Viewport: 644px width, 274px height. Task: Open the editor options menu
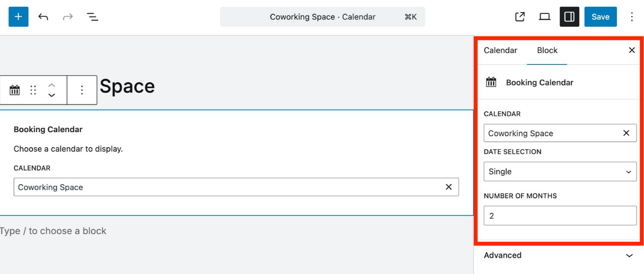632,17
